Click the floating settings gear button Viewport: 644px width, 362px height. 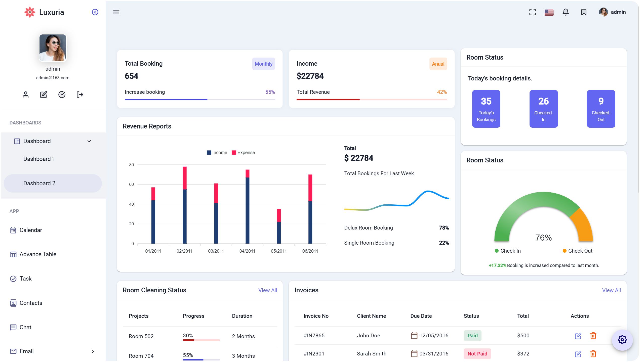622,340
